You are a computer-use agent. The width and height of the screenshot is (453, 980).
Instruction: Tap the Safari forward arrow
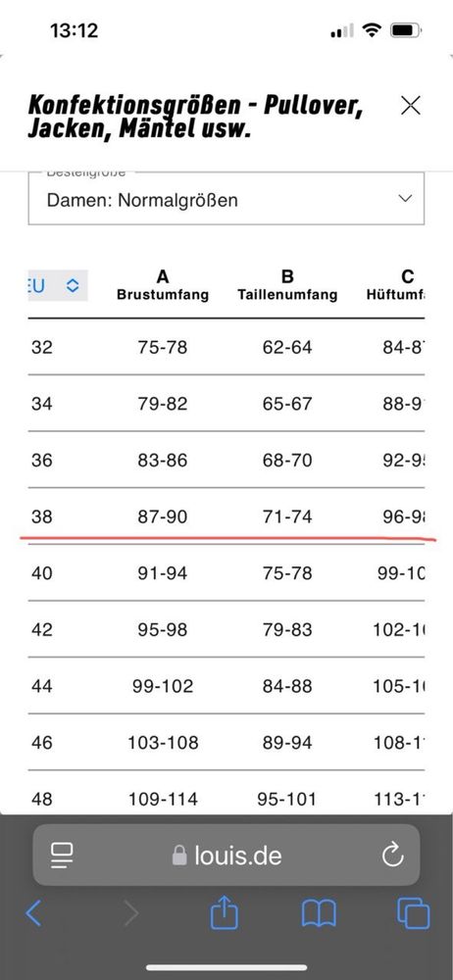130,913
